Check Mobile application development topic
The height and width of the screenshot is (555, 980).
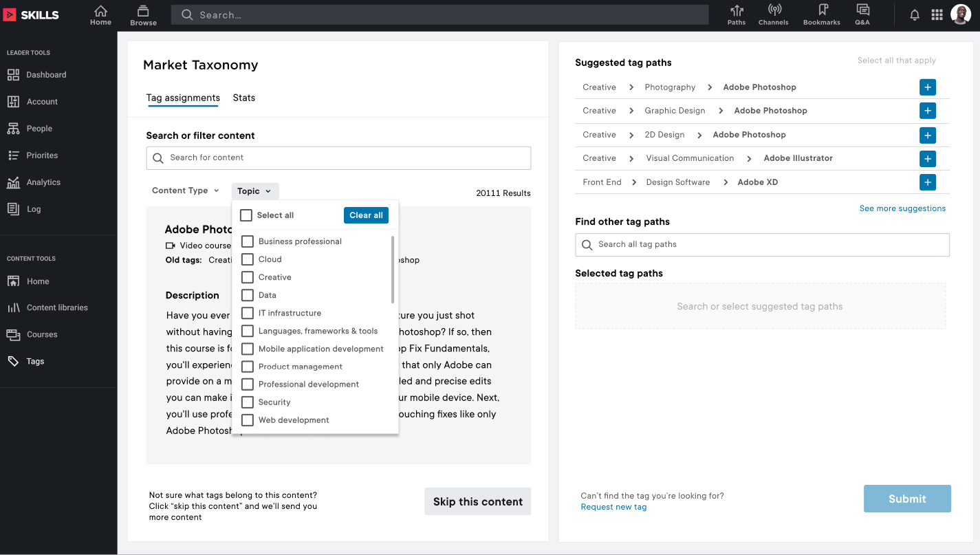point(248,349)
